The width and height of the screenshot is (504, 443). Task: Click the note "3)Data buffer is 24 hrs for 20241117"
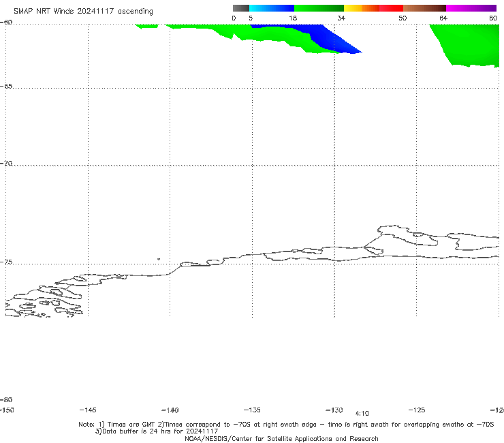tap(157, 431)
